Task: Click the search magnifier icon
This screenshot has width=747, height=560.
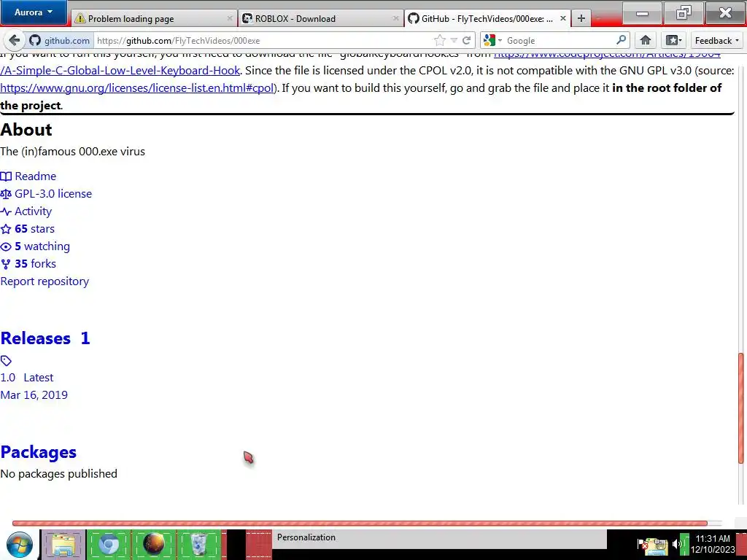Action: [622, 40]
